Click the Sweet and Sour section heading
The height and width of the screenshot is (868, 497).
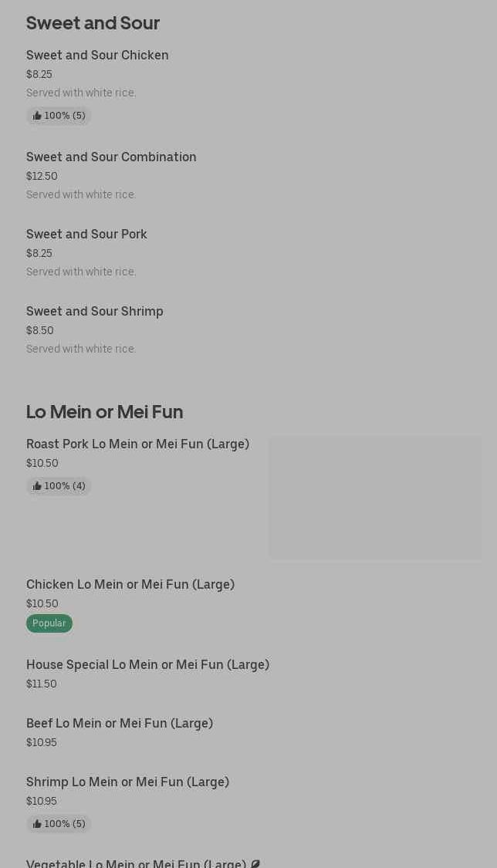(x=93, y=23)
